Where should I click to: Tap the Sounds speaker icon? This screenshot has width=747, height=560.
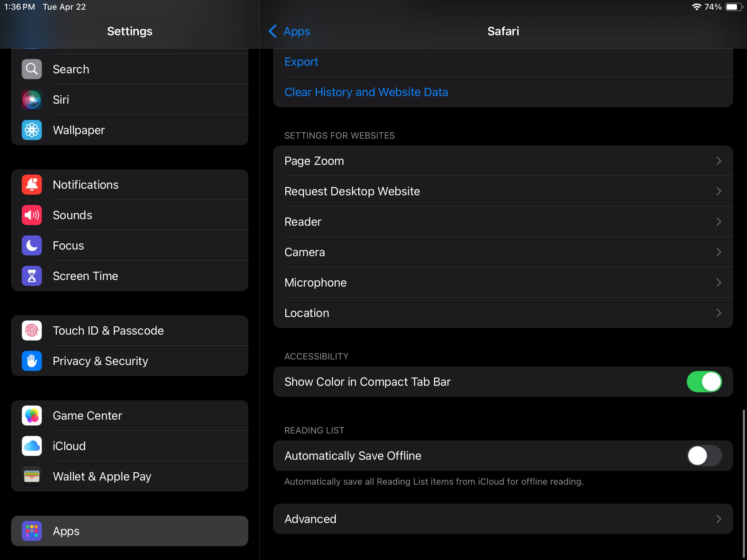click(32, 215)
